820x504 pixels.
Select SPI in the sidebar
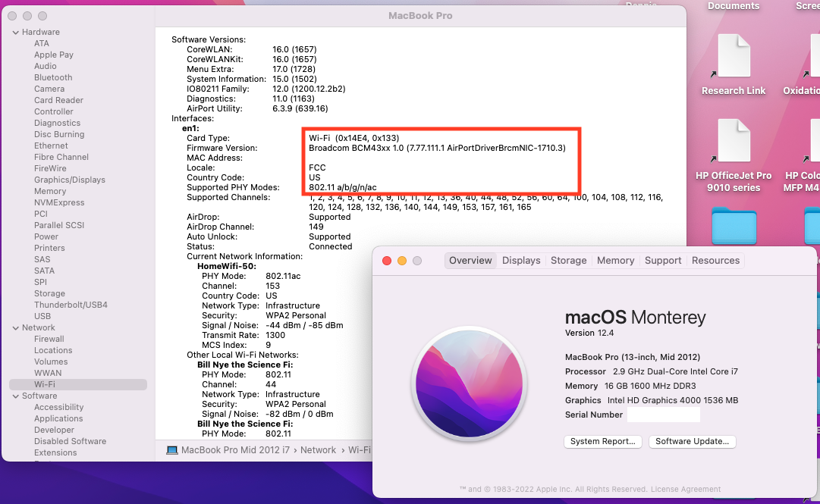tap(40, 283)
